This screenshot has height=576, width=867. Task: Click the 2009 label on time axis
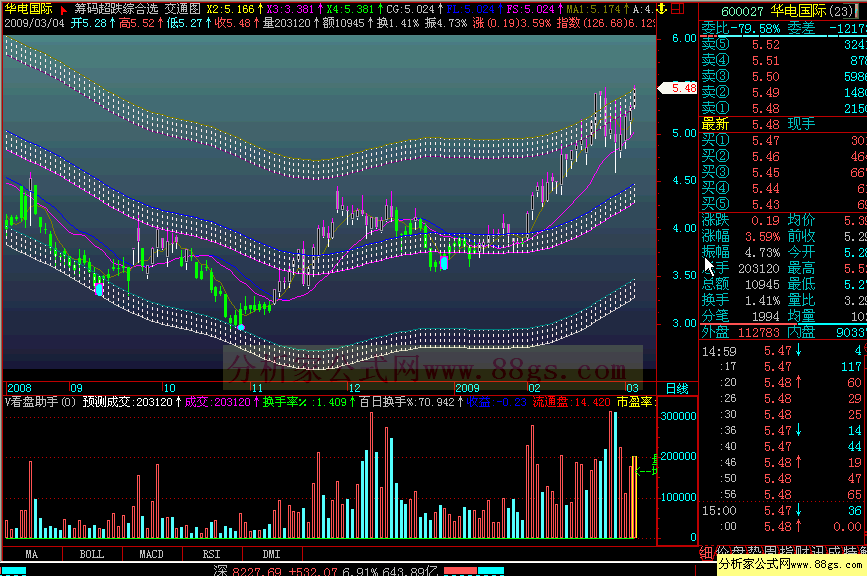pos(467,388)
